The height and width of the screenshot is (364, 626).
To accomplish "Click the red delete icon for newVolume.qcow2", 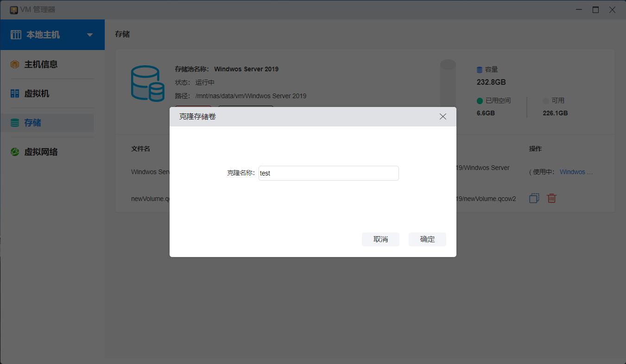I will 551,198.
